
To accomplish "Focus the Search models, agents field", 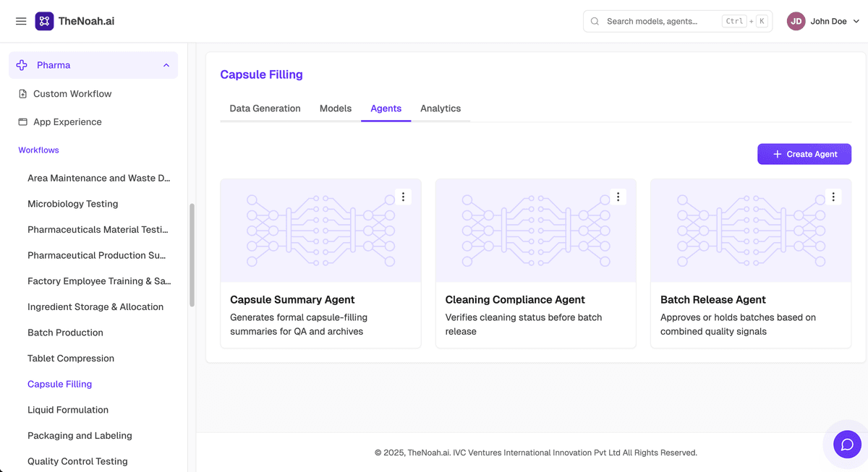I will [x=678, y=22].
